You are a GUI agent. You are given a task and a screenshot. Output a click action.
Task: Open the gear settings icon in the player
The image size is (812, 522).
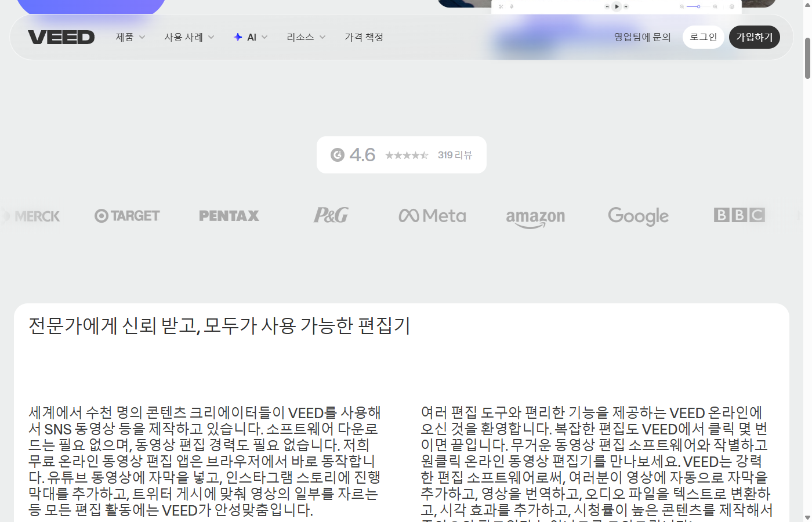(x=731, y=6)
